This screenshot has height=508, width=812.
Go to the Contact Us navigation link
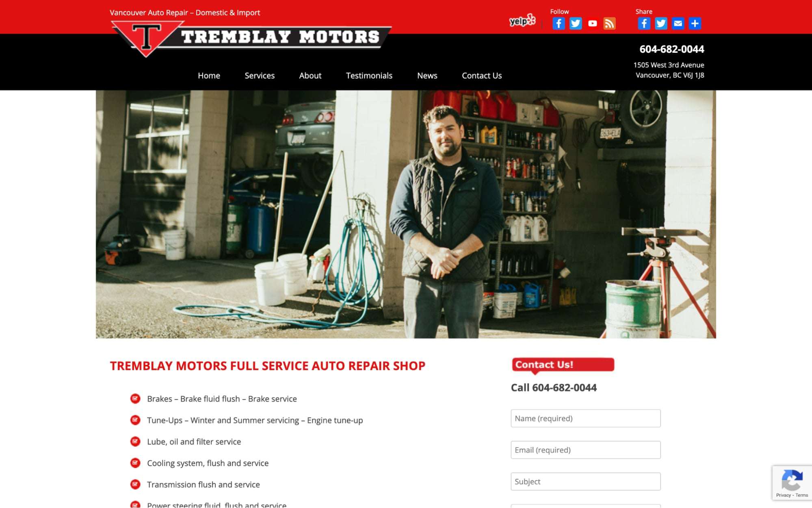pyautogui.click(x=482, y=76)
